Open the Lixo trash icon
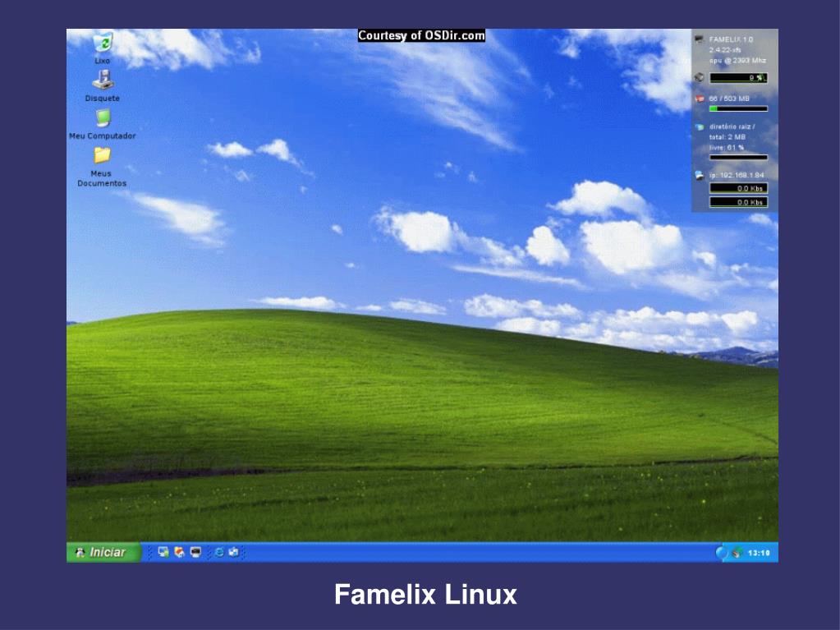 (103, 43)
